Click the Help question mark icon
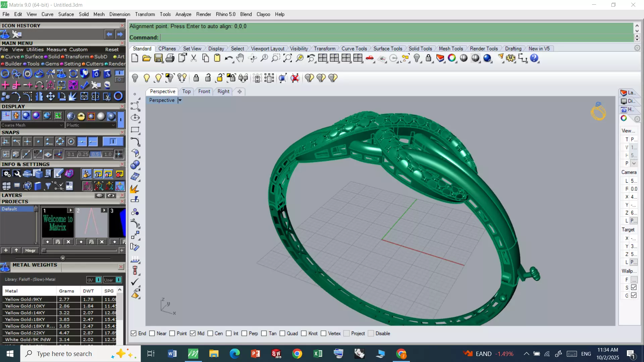This screenshot has width=644, height=362. coord(534,58)
